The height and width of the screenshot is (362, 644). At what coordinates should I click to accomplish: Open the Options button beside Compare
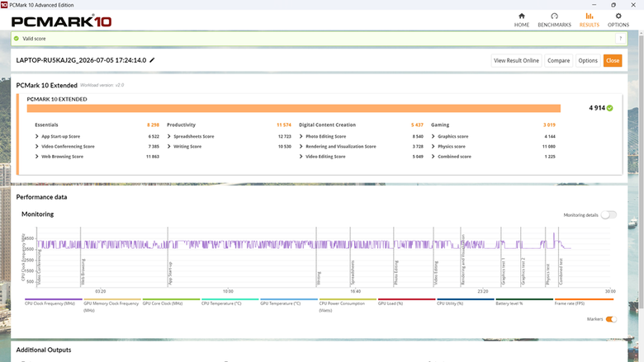click(588, 61)
